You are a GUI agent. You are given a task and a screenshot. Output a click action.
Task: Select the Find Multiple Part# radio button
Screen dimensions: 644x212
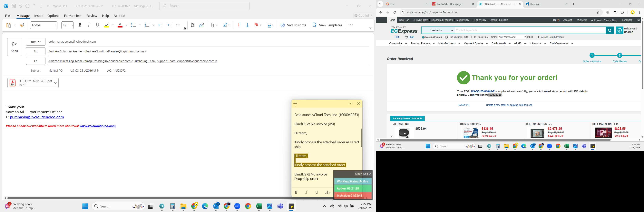click(x=446, y=37)
